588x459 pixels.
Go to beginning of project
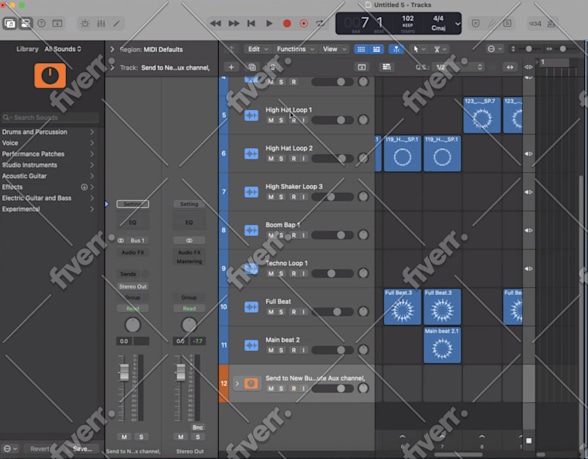click(251, 24)
